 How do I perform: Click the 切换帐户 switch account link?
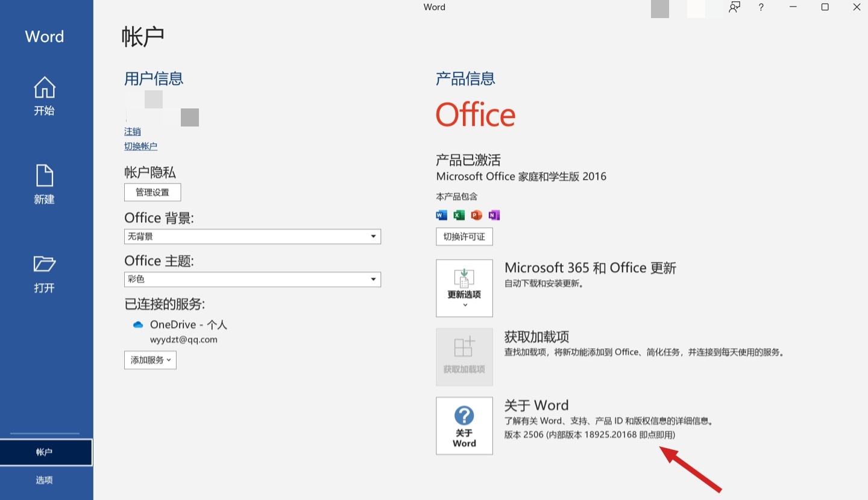pos(141,146)
